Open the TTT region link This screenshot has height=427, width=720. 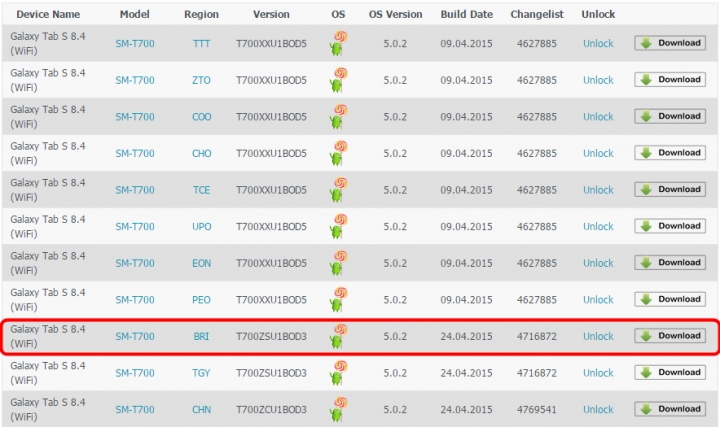click(x=201, y=44)
